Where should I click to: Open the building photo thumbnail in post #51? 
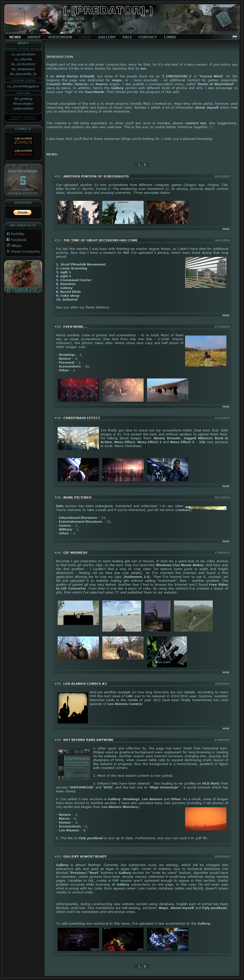click(206, 272)
